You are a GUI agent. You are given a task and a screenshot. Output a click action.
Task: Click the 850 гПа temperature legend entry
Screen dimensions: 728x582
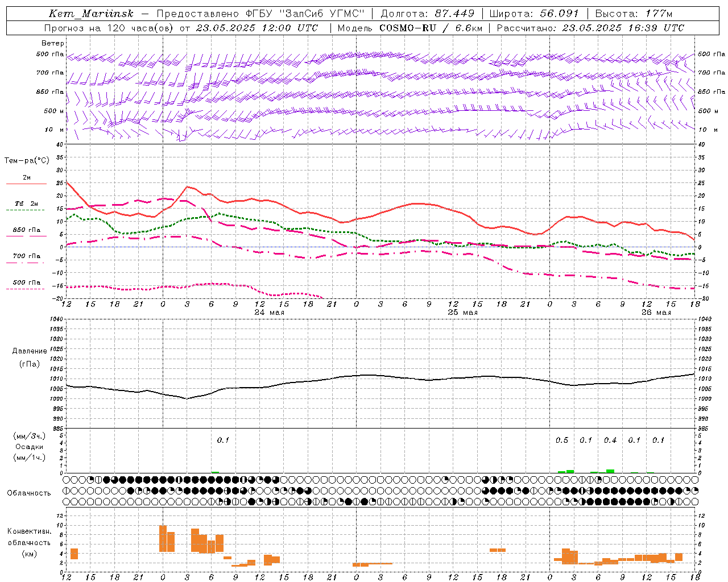27,230
